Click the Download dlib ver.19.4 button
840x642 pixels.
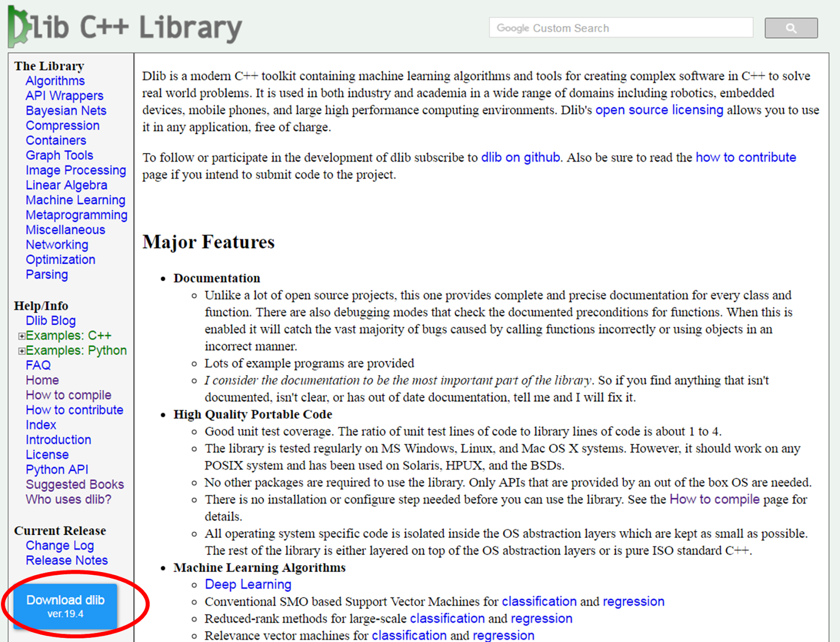tap(66, 606)
